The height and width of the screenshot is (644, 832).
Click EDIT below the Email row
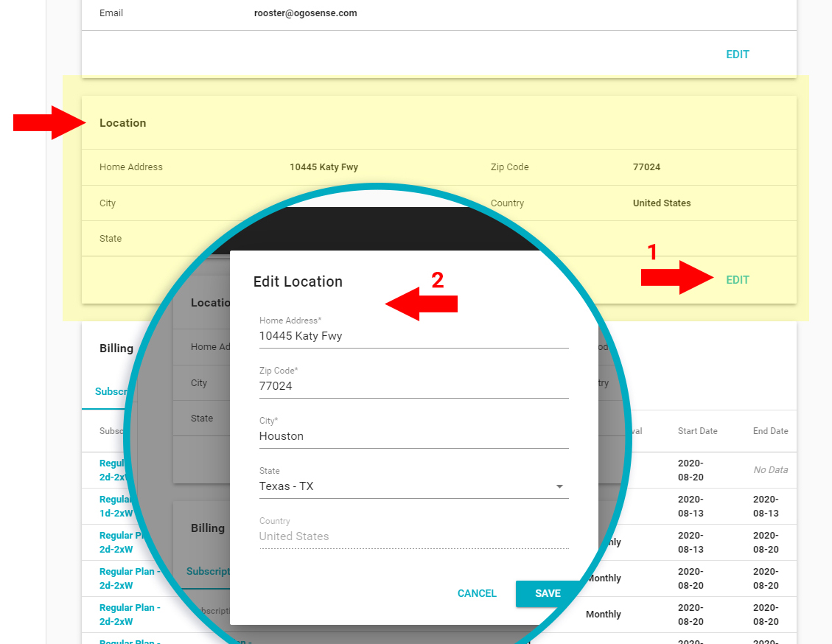737,55
